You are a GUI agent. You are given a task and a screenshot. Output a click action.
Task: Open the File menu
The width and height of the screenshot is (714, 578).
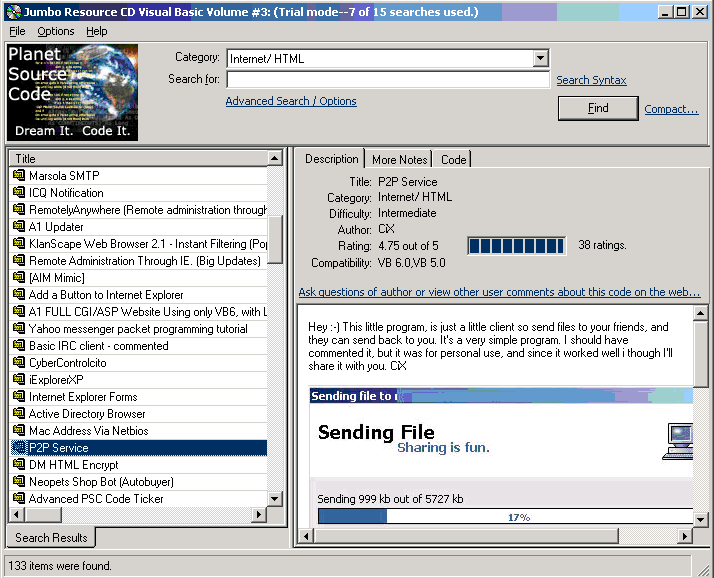(x=17, y=31)
